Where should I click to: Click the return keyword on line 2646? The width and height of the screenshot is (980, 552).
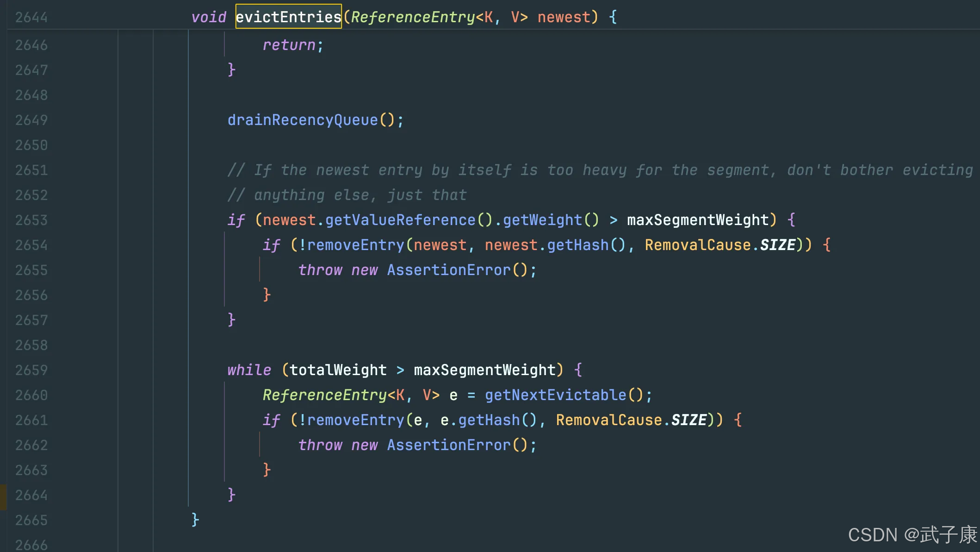pyautogui.click(x=289, y=45)
